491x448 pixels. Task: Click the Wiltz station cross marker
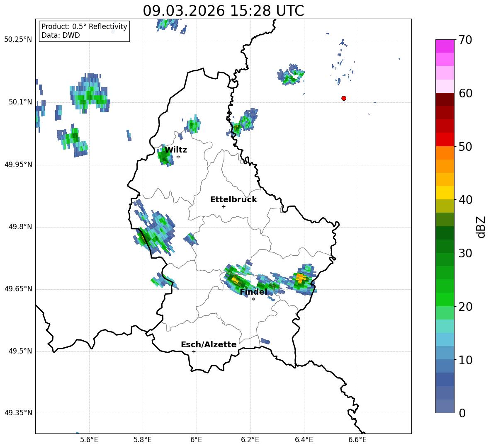tap(178, 157)
